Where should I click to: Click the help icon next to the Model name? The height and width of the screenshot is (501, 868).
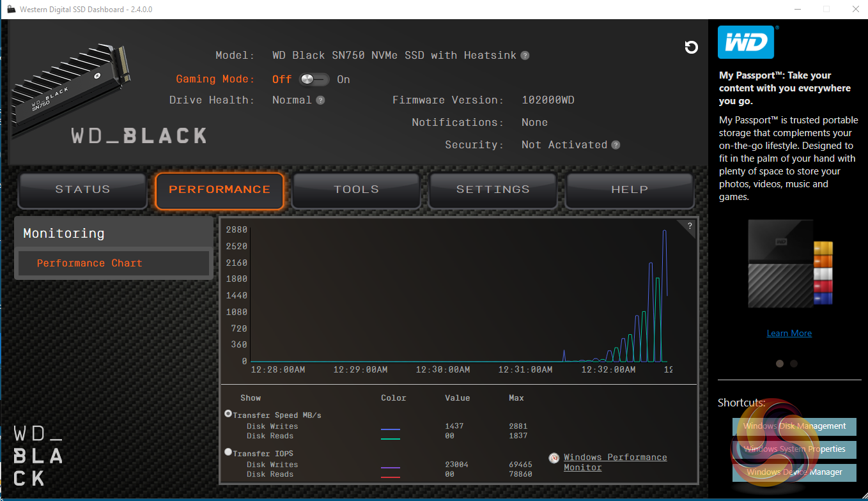tap(525, 56)
